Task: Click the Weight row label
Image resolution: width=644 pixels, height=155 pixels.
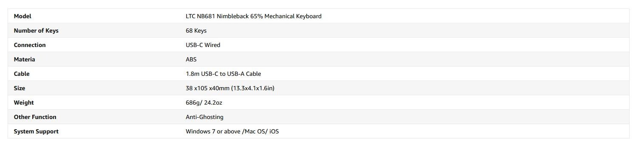Action: [x=24, y=102]
